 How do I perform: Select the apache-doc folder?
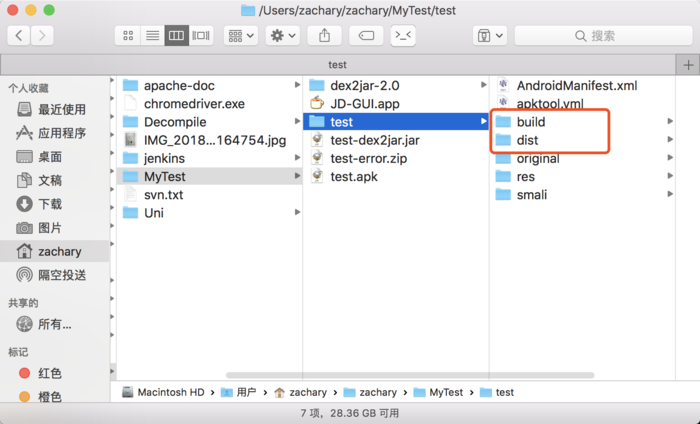(x=209, y=85)
